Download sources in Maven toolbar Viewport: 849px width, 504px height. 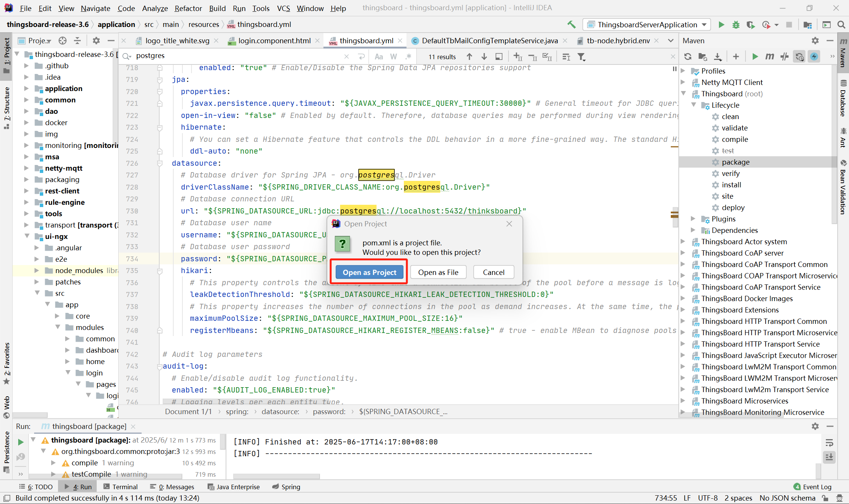tap(718, 57)
